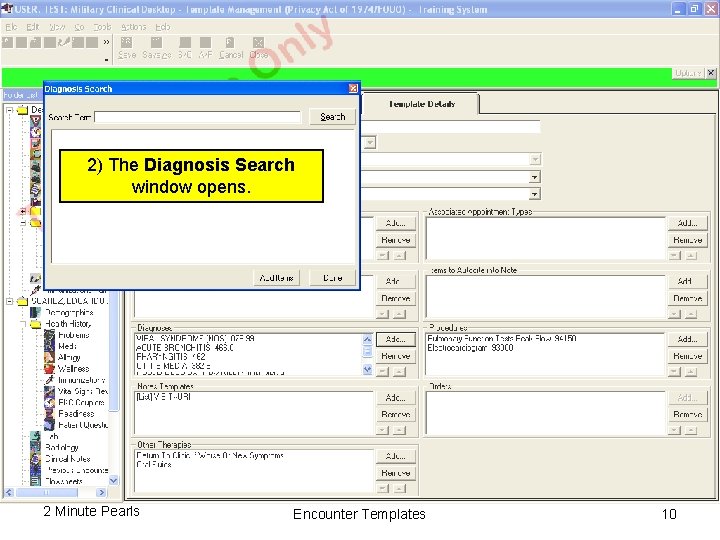Screen dimensions: 720x540
Task: Click folder list scroll down arrow
Action: pyautogui.click(x=113, y=480)
